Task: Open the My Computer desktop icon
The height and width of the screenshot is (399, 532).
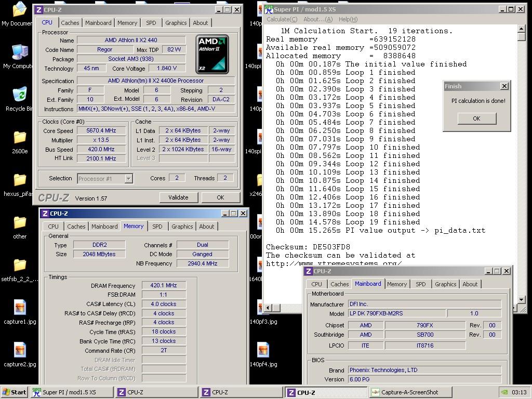Action: pos(19,52)
